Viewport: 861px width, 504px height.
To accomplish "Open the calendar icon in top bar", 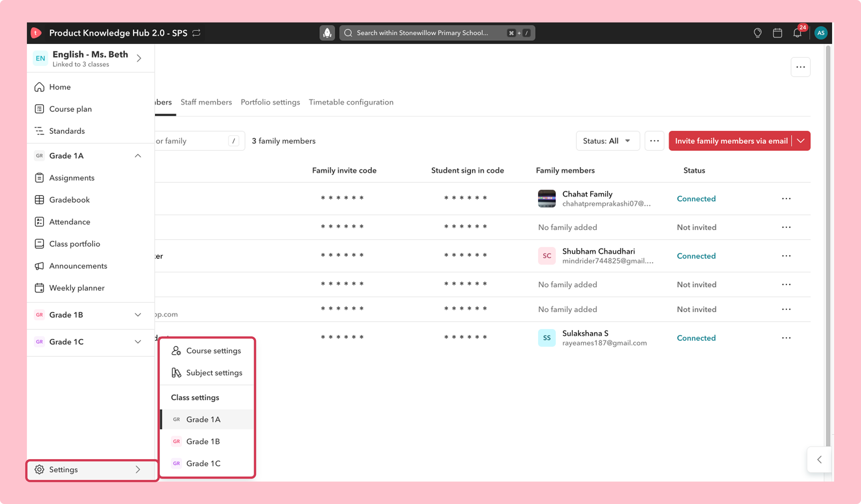I will (777, 33).
